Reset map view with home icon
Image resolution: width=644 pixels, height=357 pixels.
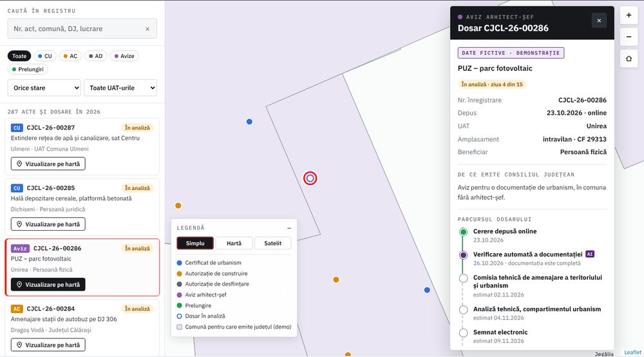click(629, 59)
